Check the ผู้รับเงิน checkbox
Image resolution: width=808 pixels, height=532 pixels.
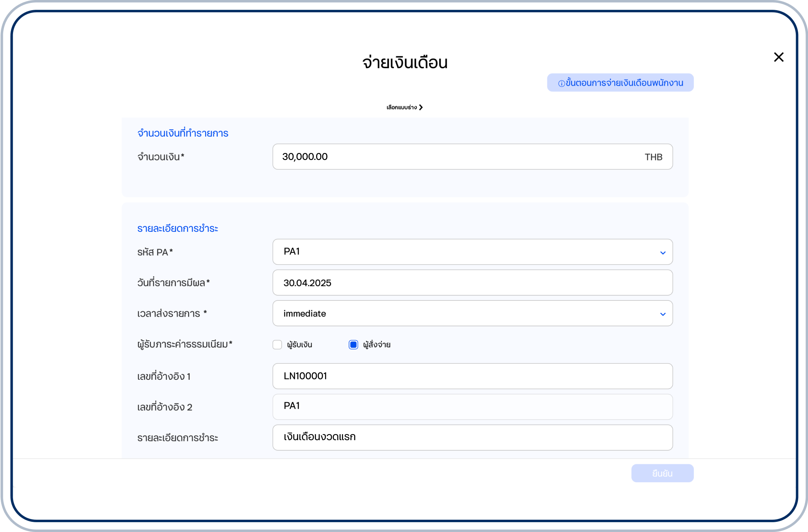point(277,345)
